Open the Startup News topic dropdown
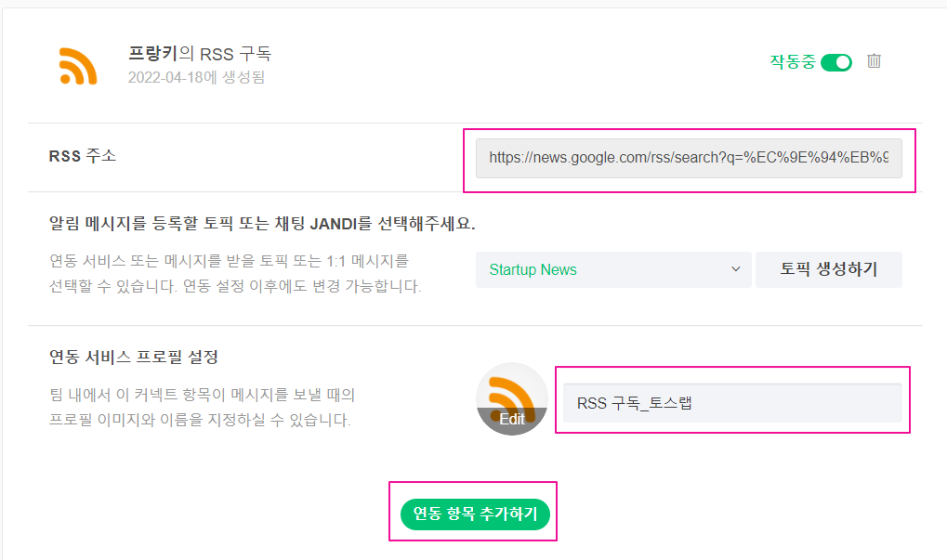The width and height of the screenshot is (947, 560). click(x=612, y=269)
